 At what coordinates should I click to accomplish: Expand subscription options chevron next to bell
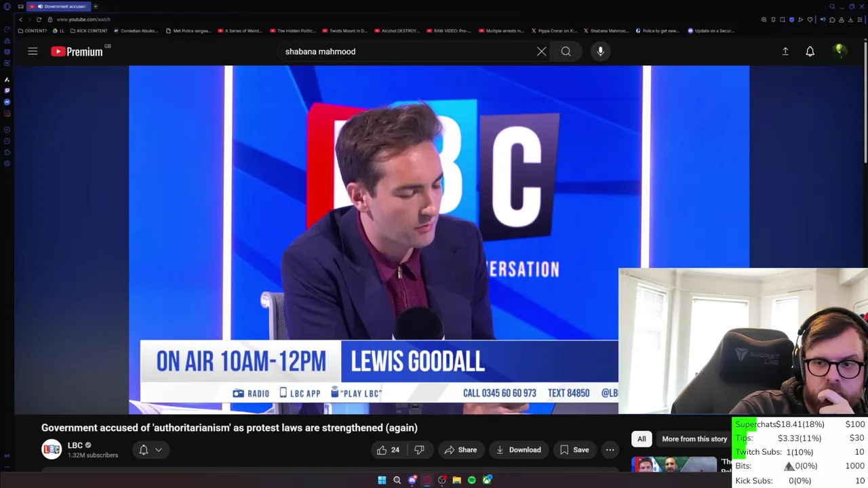[159, 450]
